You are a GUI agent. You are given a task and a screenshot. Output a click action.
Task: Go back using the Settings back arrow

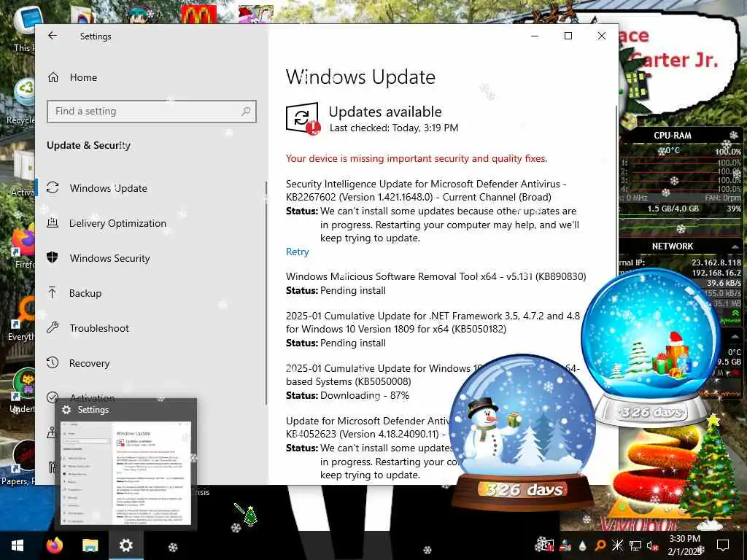53,36
